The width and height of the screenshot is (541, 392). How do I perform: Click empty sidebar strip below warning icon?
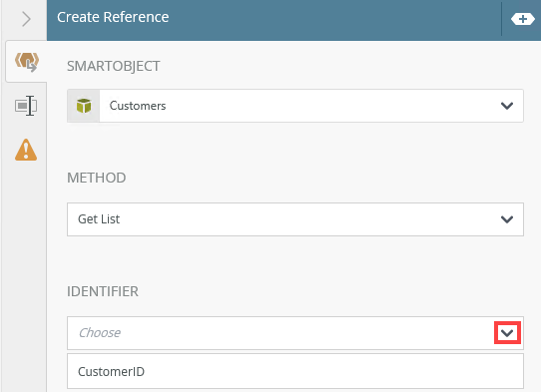[24, 276]
